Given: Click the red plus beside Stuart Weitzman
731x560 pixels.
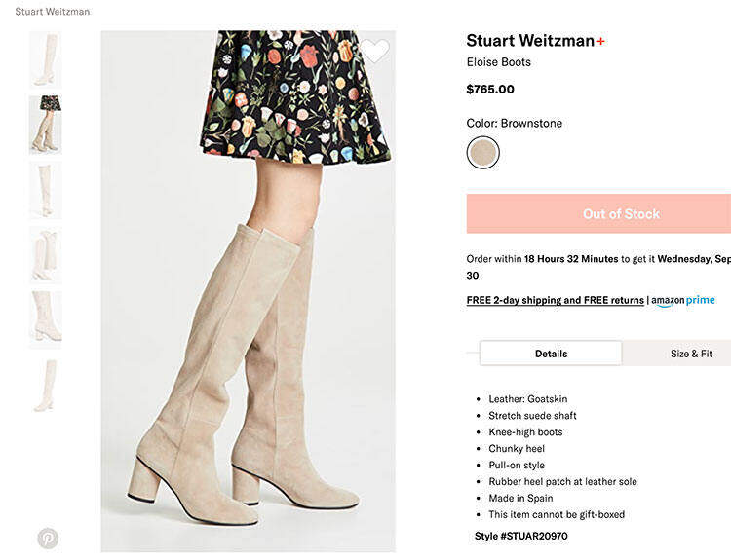Looking at the screenshot, I should [x=601, y=41].
